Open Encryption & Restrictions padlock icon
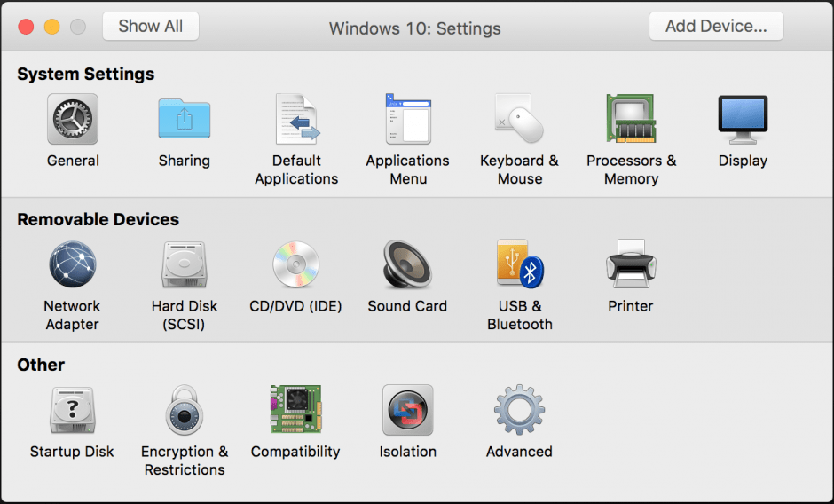 pyautogui.click(x=184, y=410)
